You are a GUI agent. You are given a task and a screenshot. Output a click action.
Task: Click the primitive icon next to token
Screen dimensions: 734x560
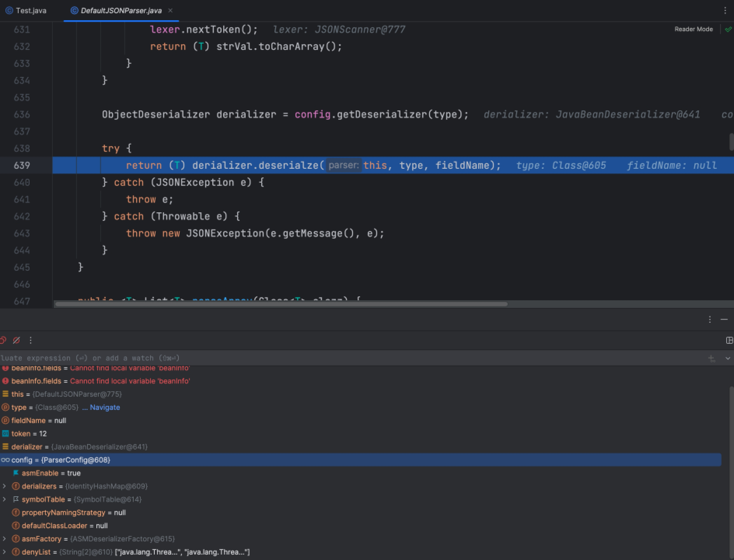(5, 434)
